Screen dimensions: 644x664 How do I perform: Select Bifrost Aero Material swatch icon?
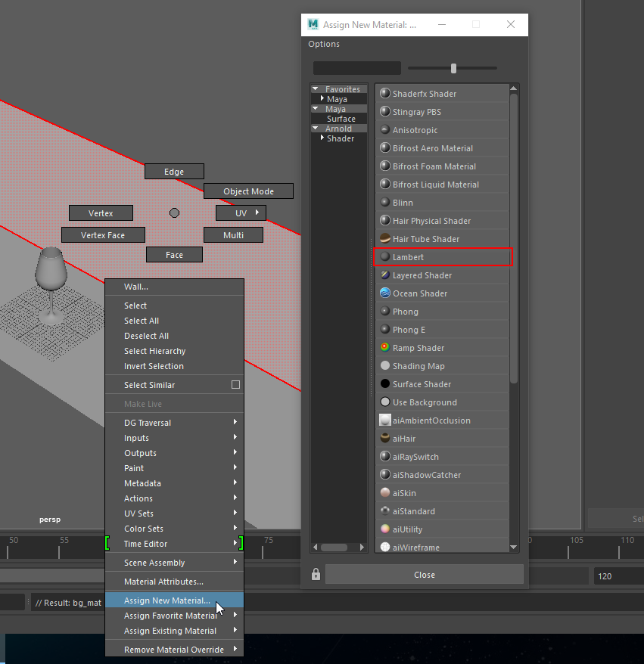(x=384, y=147)
